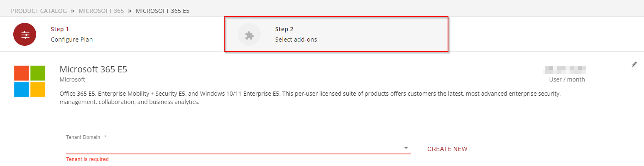Click the CREATE NEW link
The image size is (644, 166).
click(447, 149)
